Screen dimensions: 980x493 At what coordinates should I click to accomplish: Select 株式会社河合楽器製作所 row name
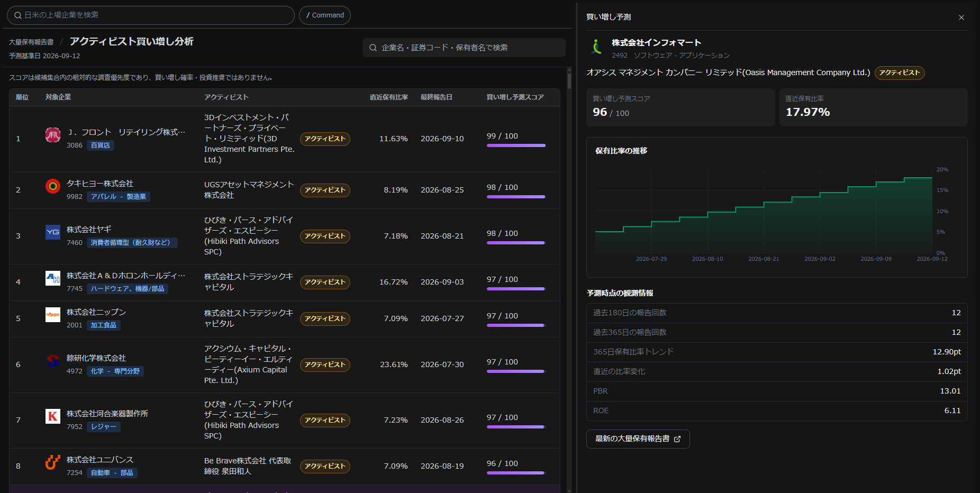coord(107,414)
